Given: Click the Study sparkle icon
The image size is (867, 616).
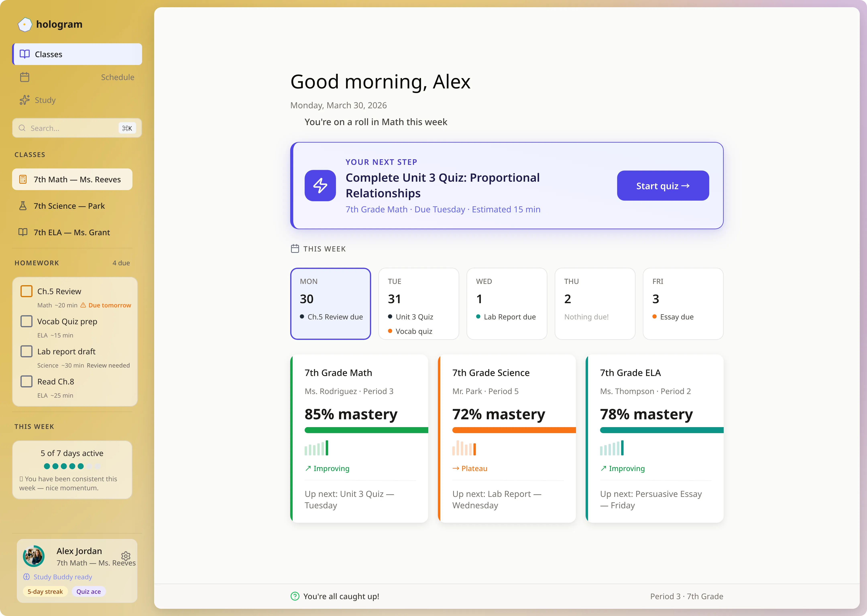Looking at the screenshot, I should tap(25, 100).
